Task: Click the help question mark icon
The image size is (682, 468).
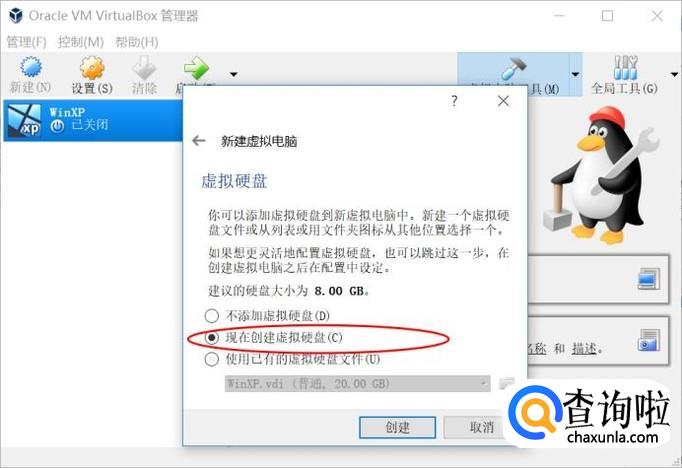Action: [x=454, y=101]
